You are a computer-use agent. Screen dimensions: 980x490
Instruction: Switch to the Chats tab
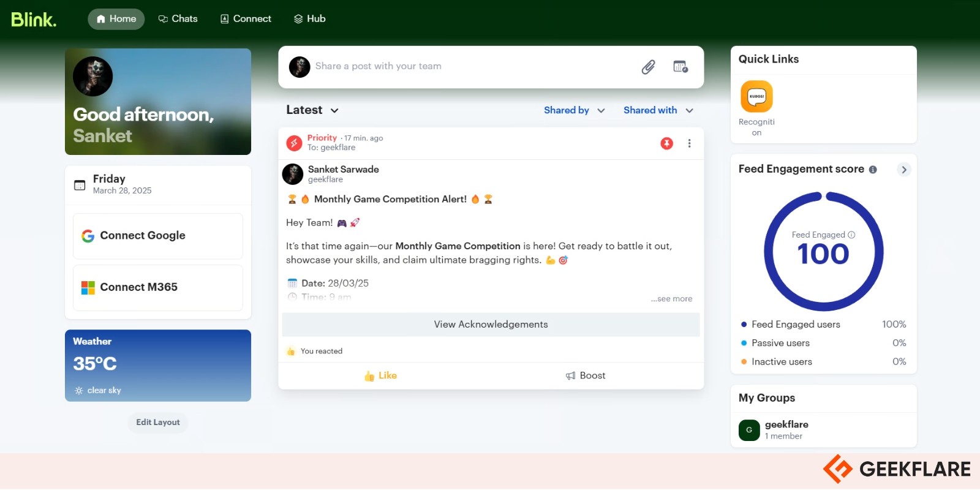(x=178, y=19)
